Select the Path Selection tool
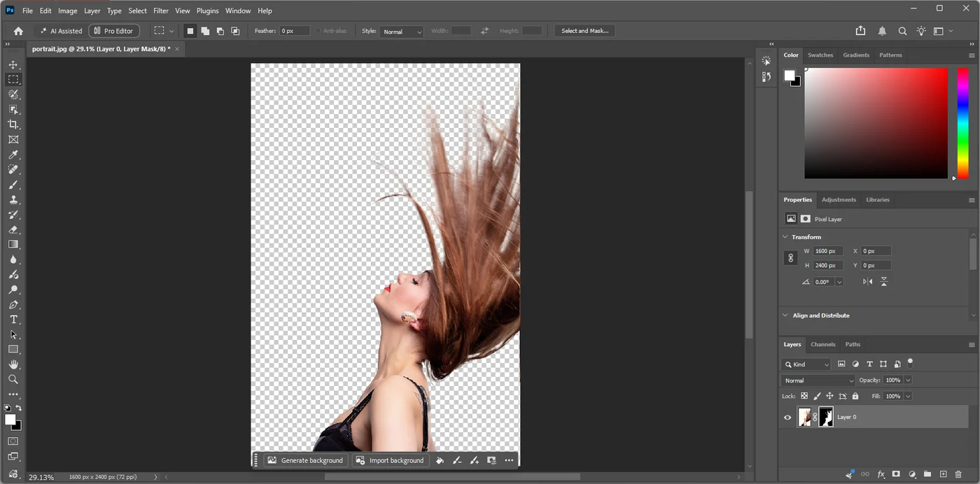 pos(13,335)
